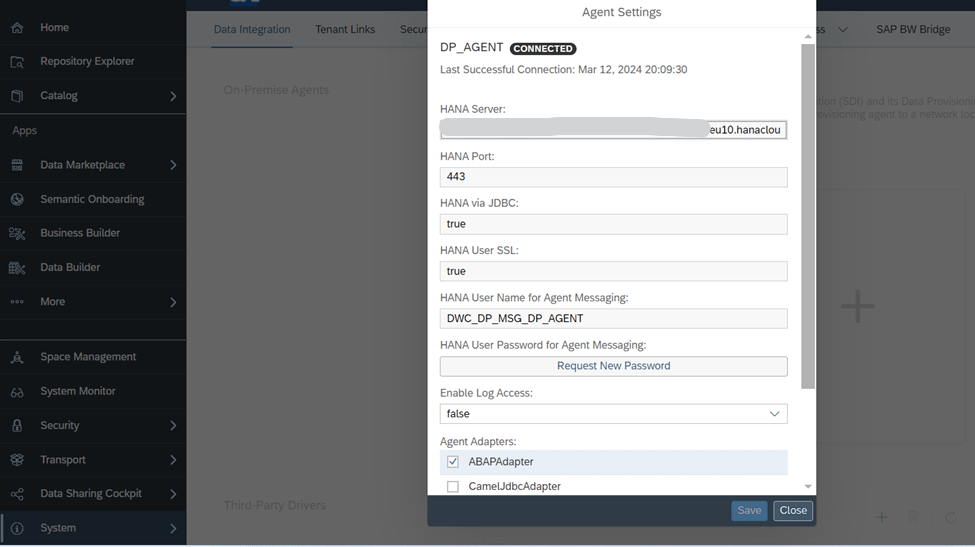Expand the Data Sharing Cockpit chevron
975x547 pixels.
[x=173, y=494]
